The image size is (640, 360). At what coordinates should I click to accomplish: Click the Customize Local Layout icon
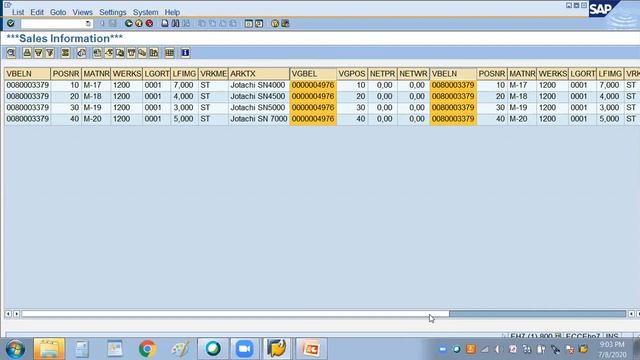(285, 24)
